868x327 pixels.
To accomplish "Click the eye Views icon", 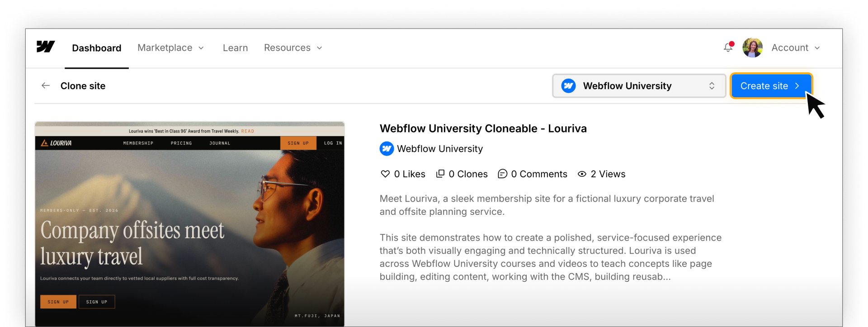I will 582,174.
